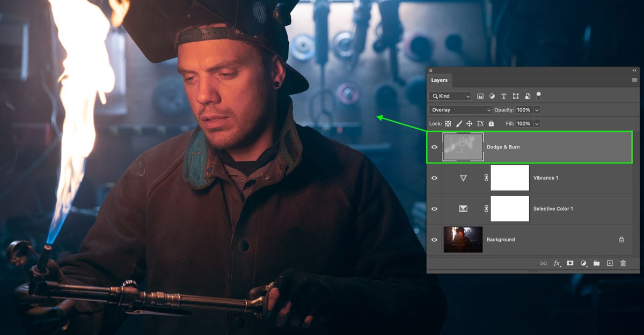Add a layer mask
This screenshot has height=335, width=644.
(570, 263)
